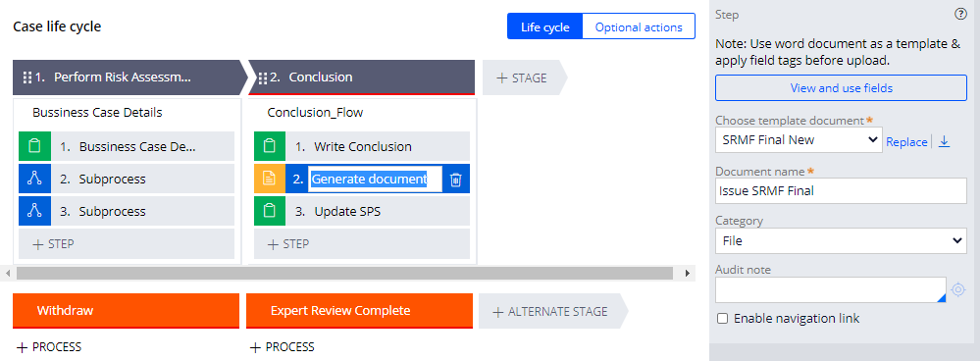The width and height of the screenshot is (980, 361).
Task: Enable navigation link checkbox
Action: tap(723, 319)
